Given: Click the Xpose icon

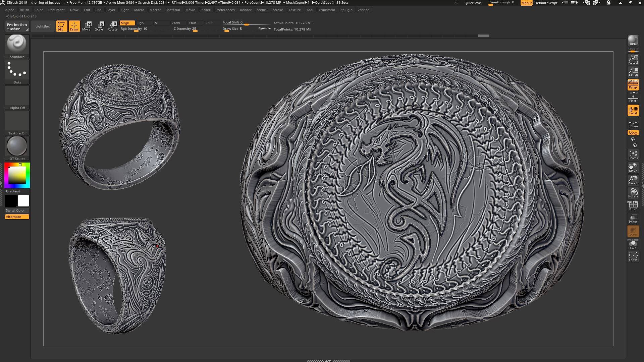Looking at the screenshot, I should [x=633, y=257].
